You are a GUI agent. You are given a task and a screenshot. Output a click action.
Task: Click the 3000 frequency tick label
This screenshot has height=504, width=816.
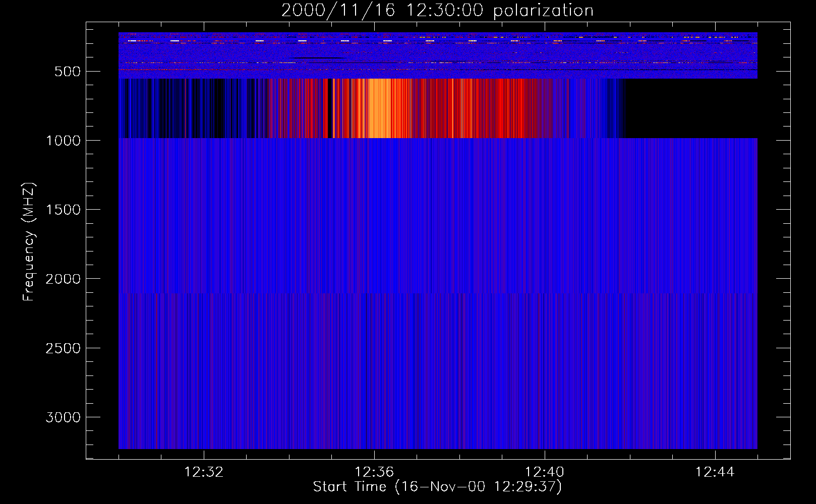[x=63, y=417]
